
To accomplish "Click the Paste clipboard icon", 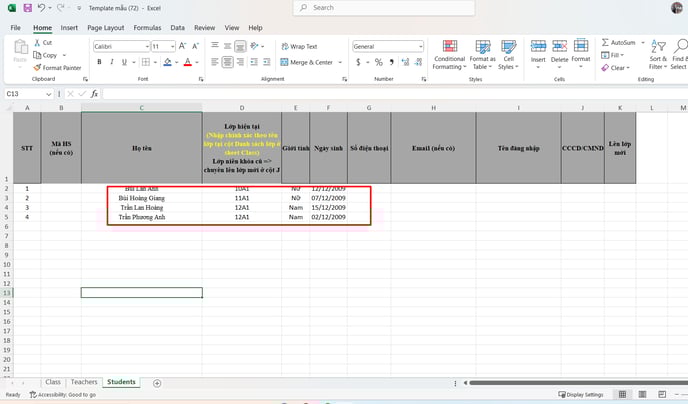I will (20, 47).
